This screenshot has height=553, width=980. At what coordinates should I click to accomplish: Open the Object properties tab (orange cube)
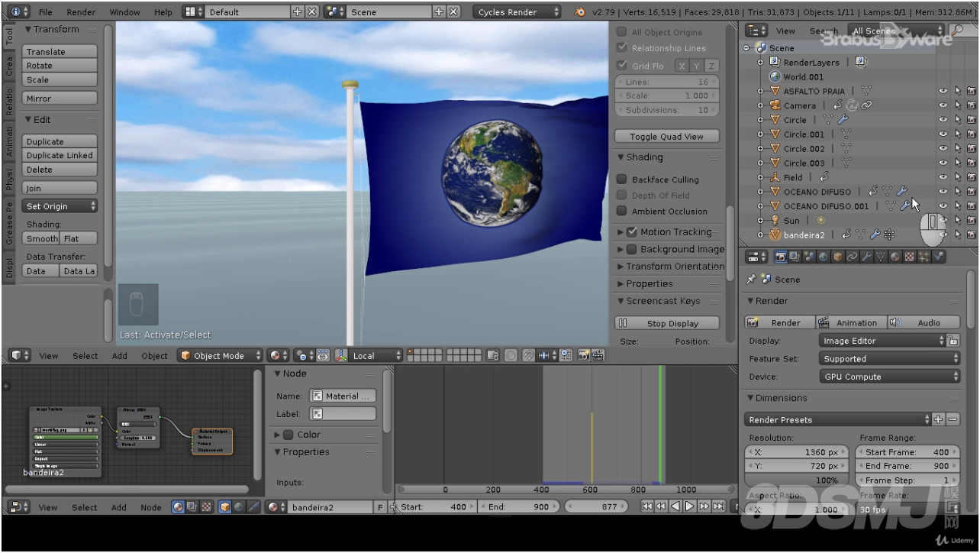tap(838, 257)
